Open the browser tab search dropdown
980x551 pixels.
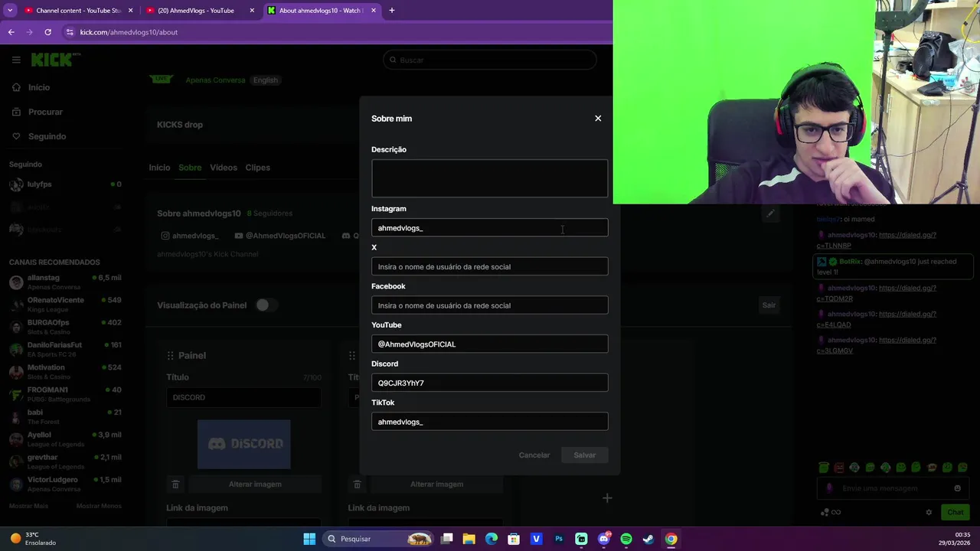pos(10,11)
